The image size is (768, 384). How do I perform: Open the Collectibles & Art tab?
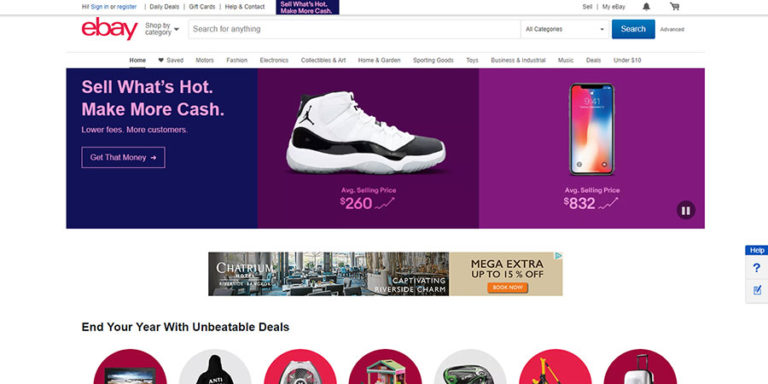[323, 60]
